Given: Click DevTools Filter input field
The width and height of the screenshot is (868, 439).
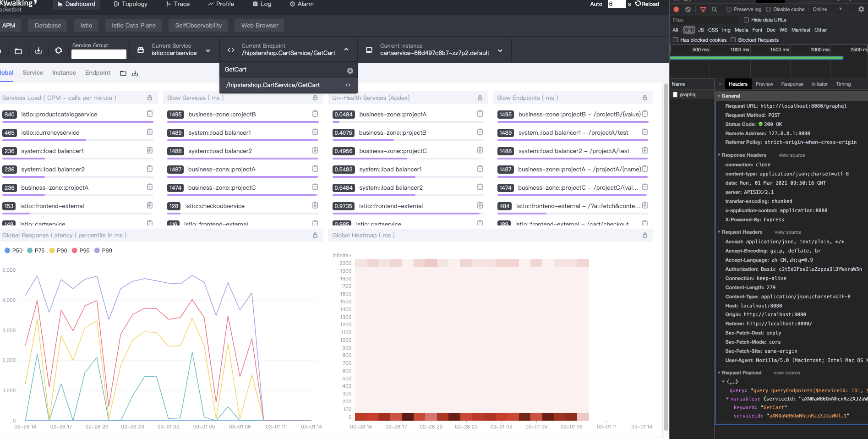Looking at the screenshot, I should 704,20.
